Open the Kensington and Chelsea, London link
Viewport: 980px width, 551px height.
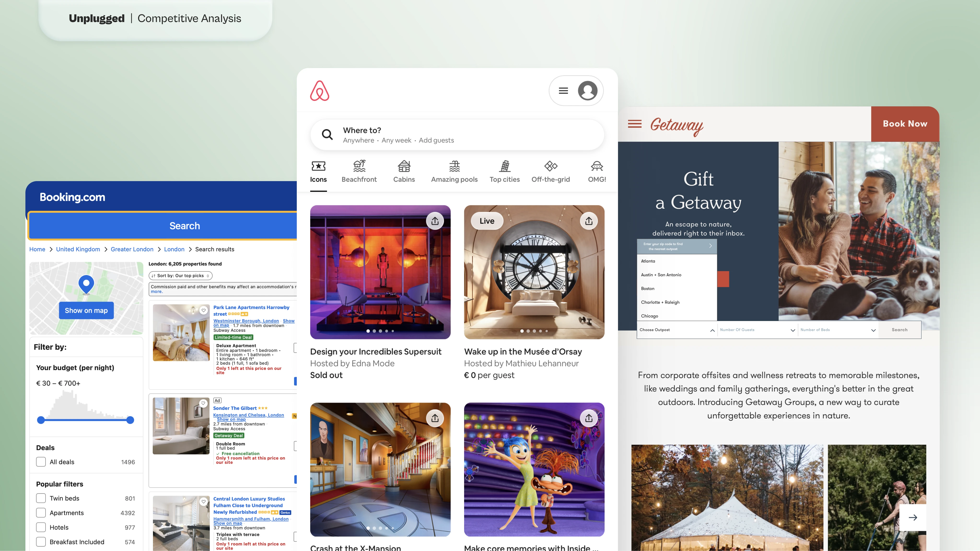[x=248, y=415]
